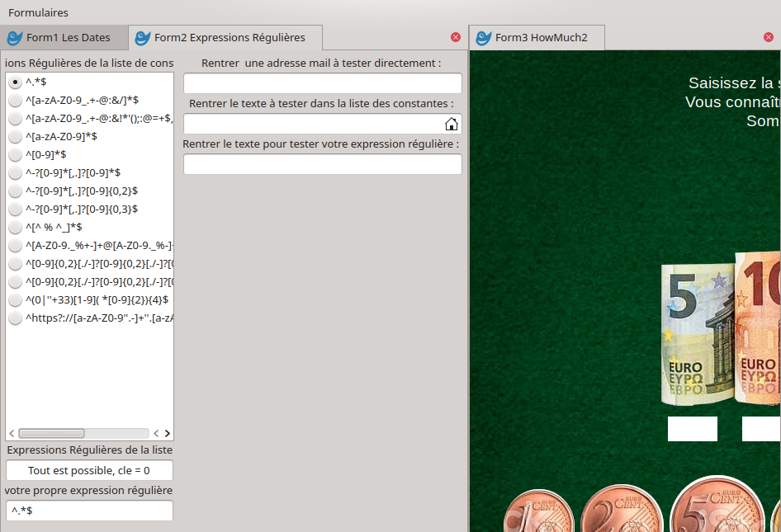The image size is (781, 532).
Task: Click the 'Expressions Régulières de la liste' label
Action: [x=90, y=450]
